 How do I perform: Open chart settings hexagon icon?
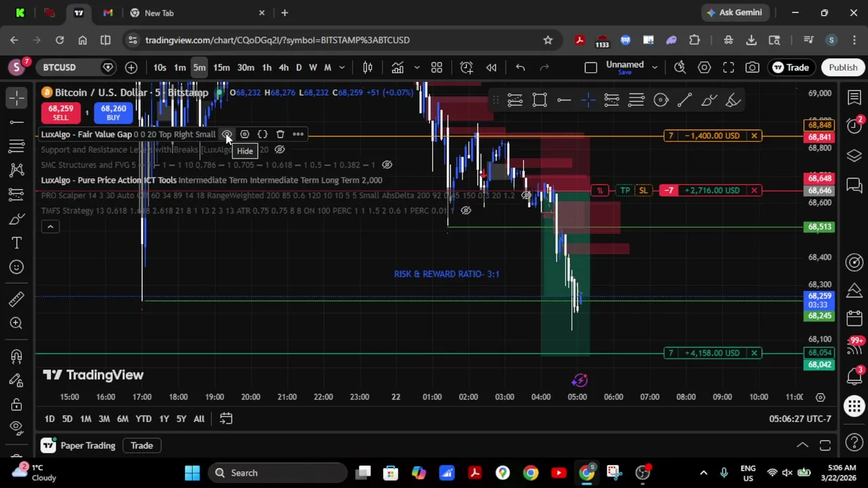point(704,67)
